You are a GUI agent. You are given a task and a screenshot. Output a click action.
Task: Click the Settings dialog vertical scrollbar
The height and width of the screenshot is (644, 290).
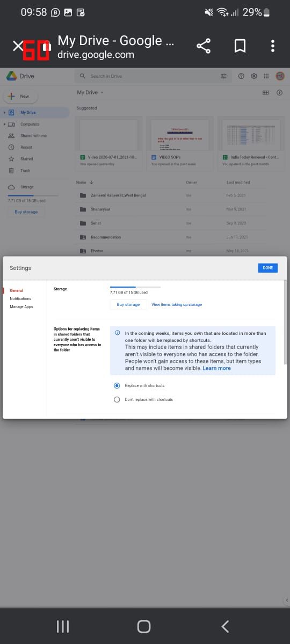[285, 322]
